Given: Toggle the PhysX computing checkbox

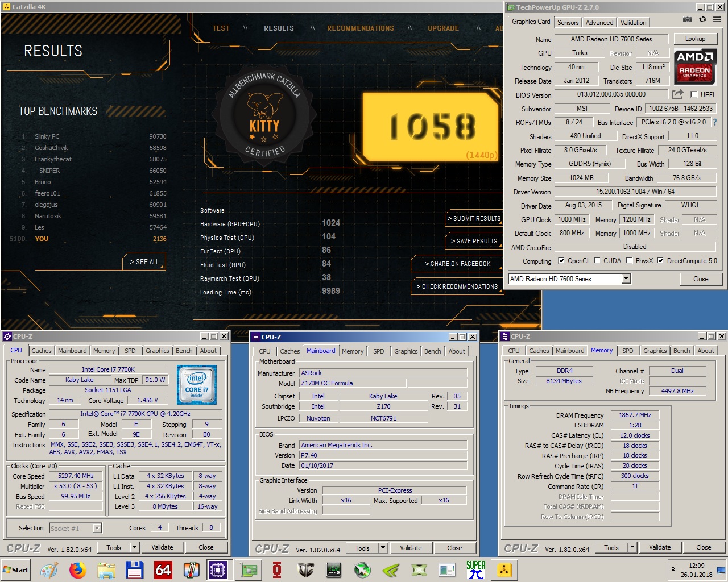Looking at the screenshot, I should click(x=629, y=261).
